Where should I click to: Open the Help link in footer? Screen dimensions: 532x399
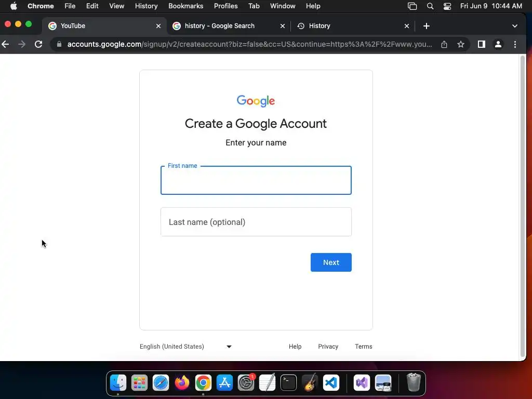(295, 347)
